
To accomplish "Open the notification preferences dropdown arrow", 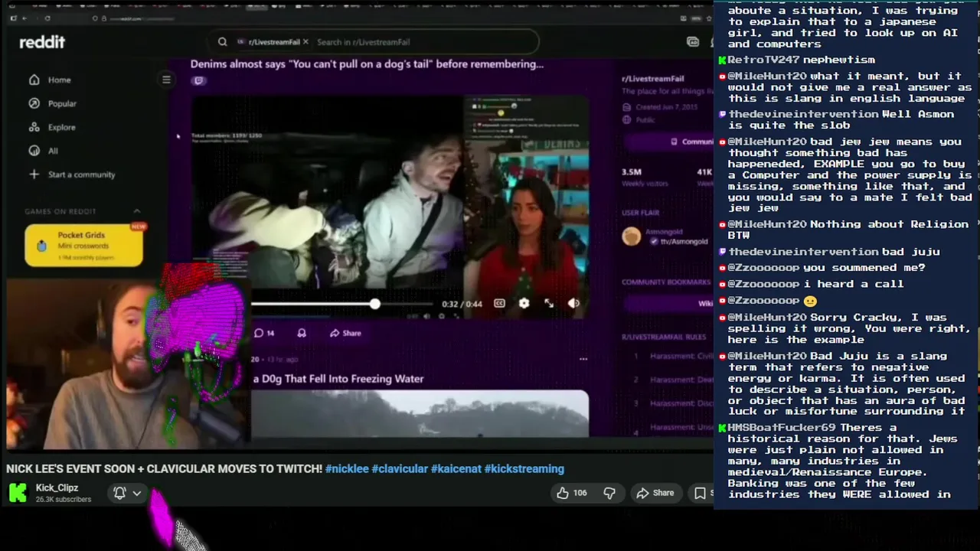I will (137, 494).
